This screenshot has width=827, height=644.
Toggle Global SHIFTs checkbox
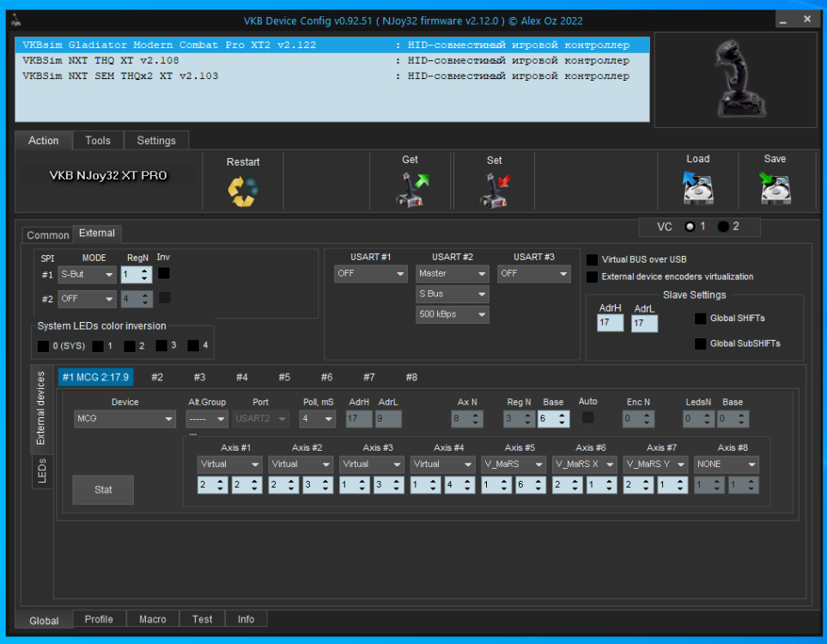[701, 319]
